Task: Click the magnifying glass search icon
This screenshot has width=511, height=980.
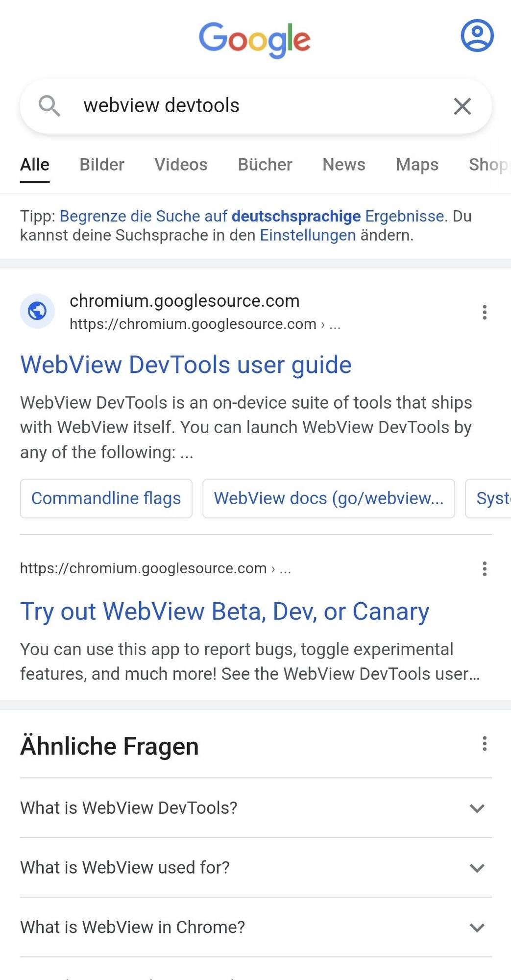Action: [x=49, y=105]
